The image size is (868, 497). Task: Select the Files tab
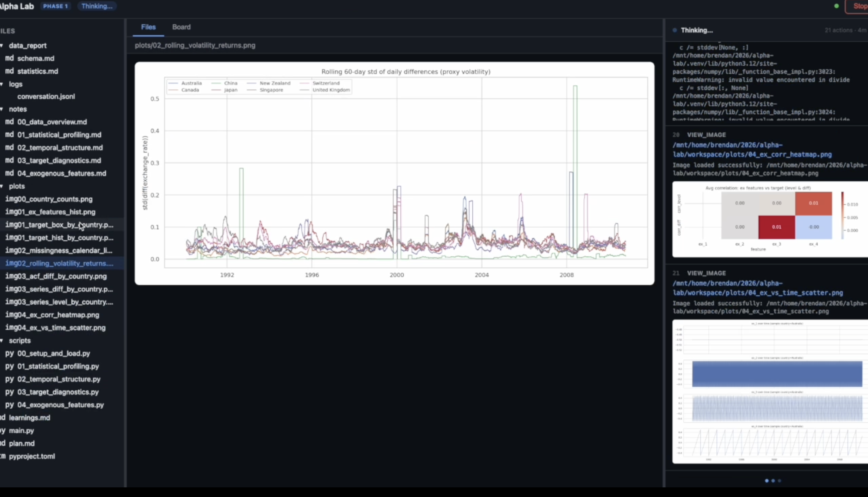coord(148,27)
